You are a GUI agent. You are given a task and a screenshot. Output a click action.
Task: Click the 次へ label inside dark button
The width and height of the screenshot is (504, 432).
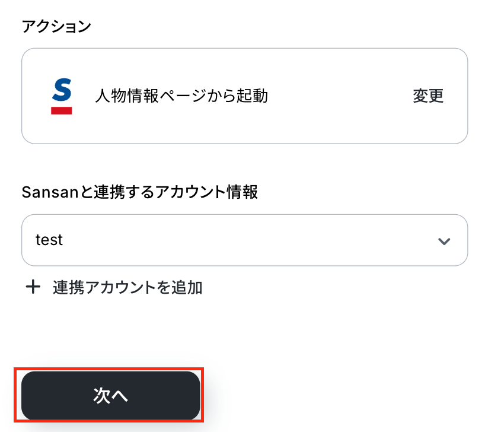point(110,395)
